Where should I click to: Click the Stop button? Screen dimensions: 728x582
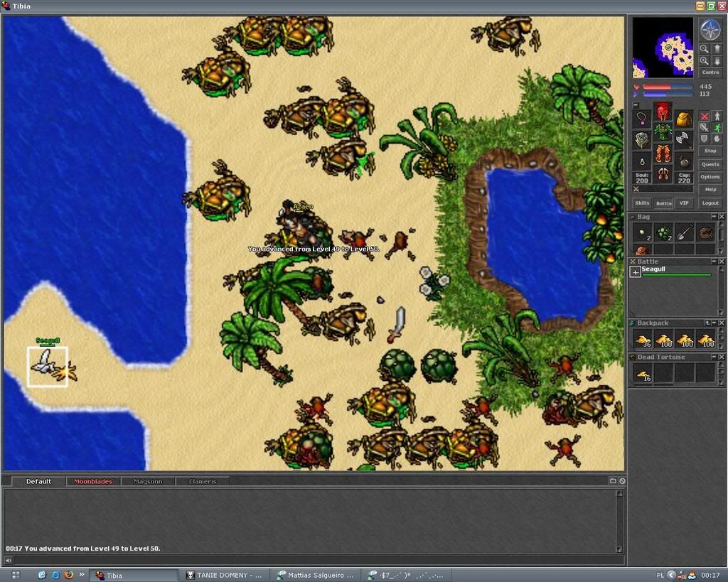(x=710, y=151)
